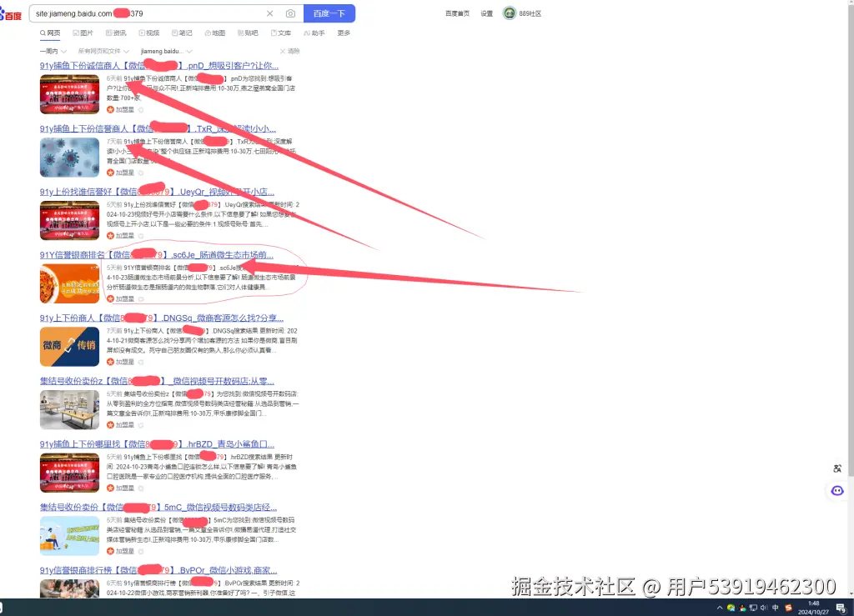The image size is (854, 616).
Task: Click the illustration thumbnail of the 5mC result
Action: click(x=70, y=536)
